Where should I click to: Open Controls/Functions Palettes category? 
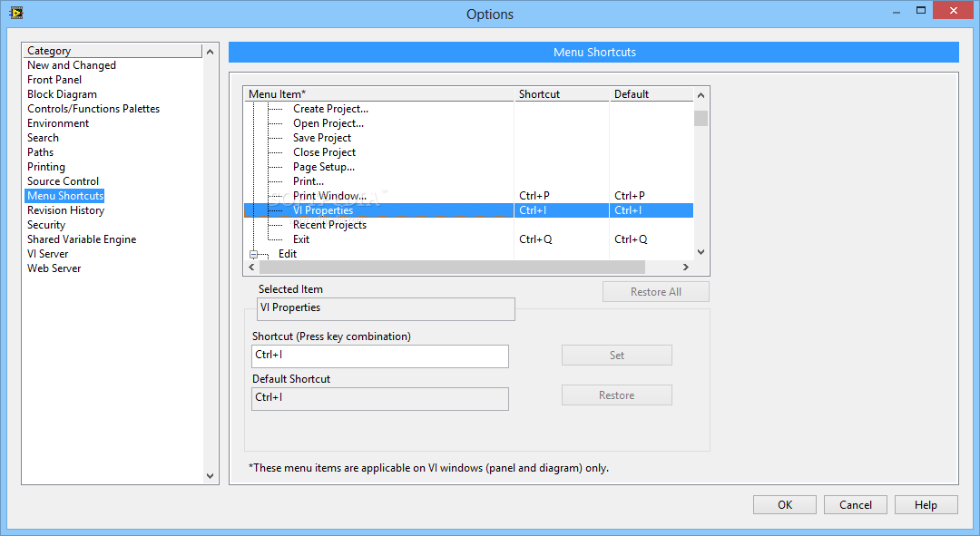pyautogui.click(x=93, y=109)
